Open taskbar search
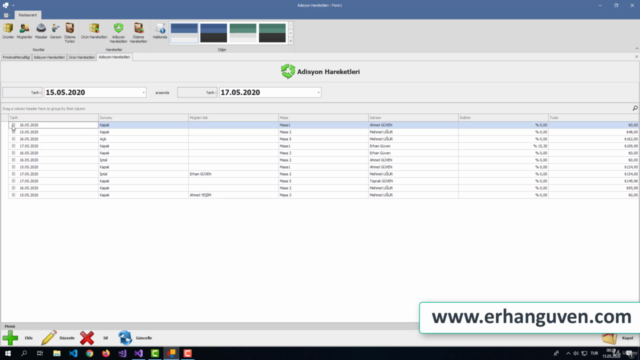640x360 pixels. 24,353
